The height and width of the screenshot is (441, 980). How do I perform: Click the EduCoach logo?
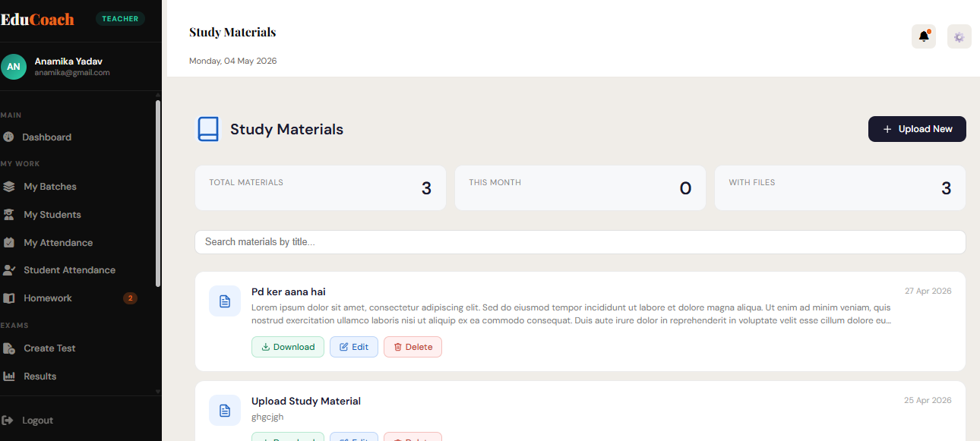[x=37, y=19]
